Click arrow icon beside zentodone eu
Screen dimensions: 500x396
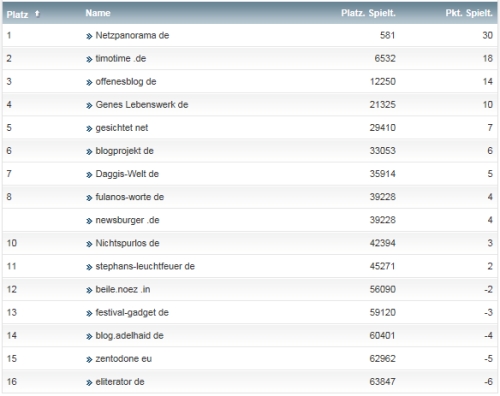[x=89, y=360]
